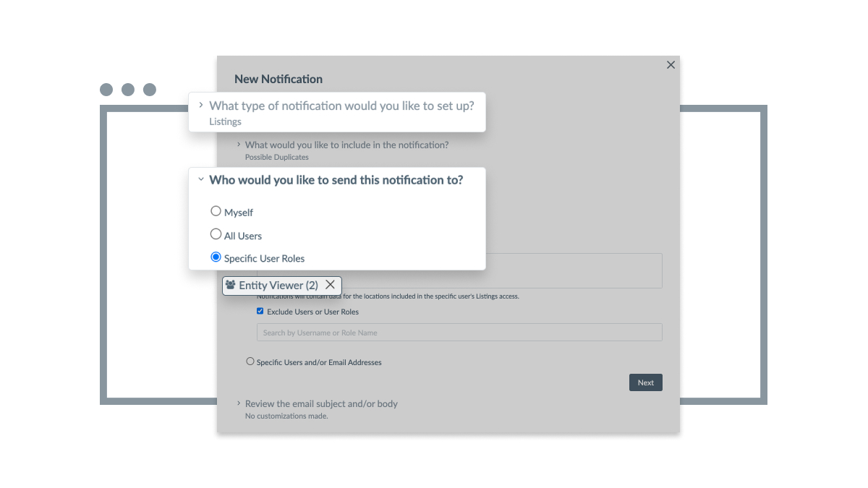Uncheck Exclude Users or User Roles
This screenshot has height=488, width=868.
pyautogui.click(x=260, y=312)
